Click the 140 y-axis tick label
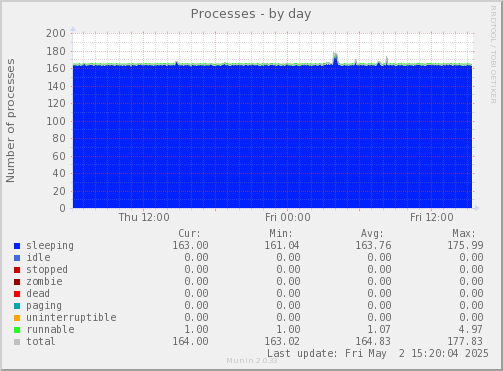 [x=56, y=86]
